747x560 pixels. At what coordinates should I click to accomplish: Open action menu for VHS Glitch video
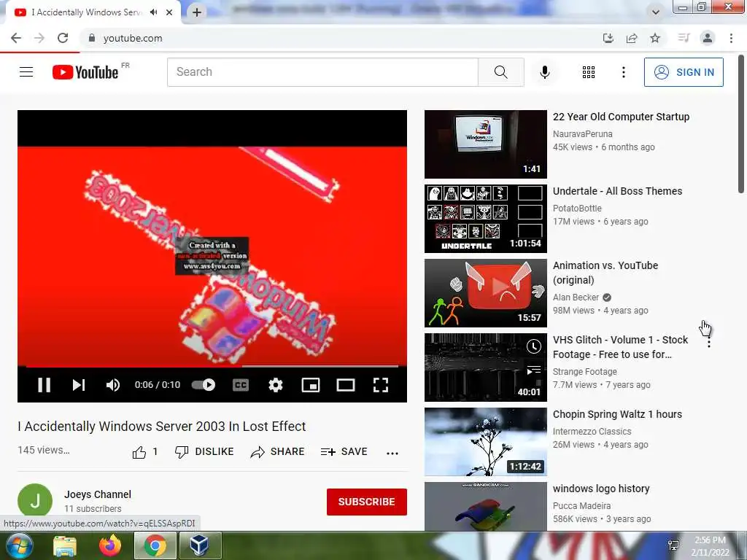click(x=709, y=343)
